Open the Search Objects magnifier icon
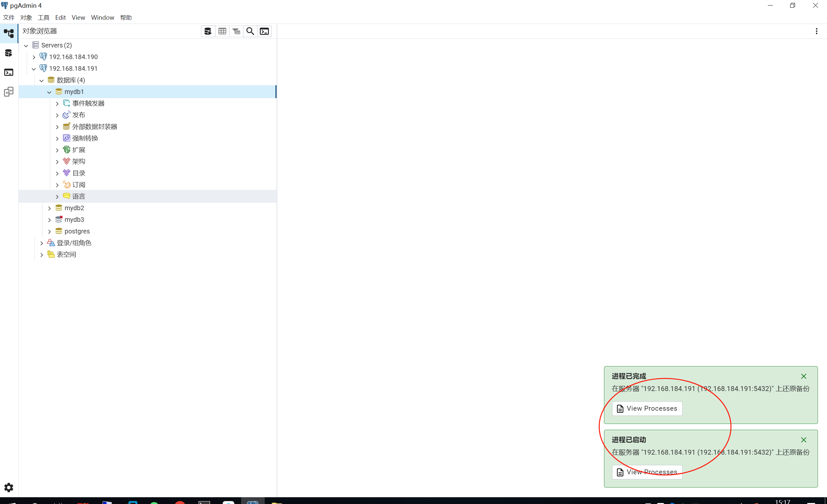 tap(250, 31)
